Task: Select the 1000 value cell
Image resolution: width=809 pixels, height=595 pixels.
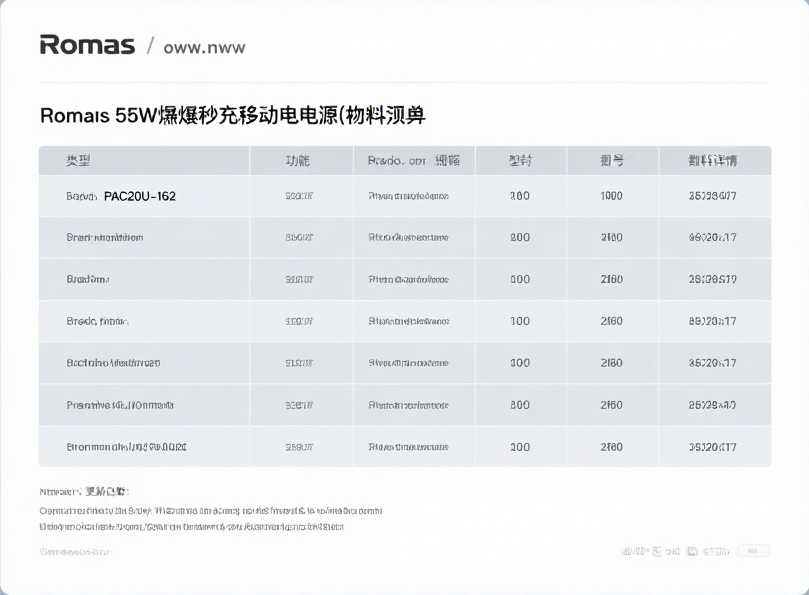Action: tap(611, 196)
